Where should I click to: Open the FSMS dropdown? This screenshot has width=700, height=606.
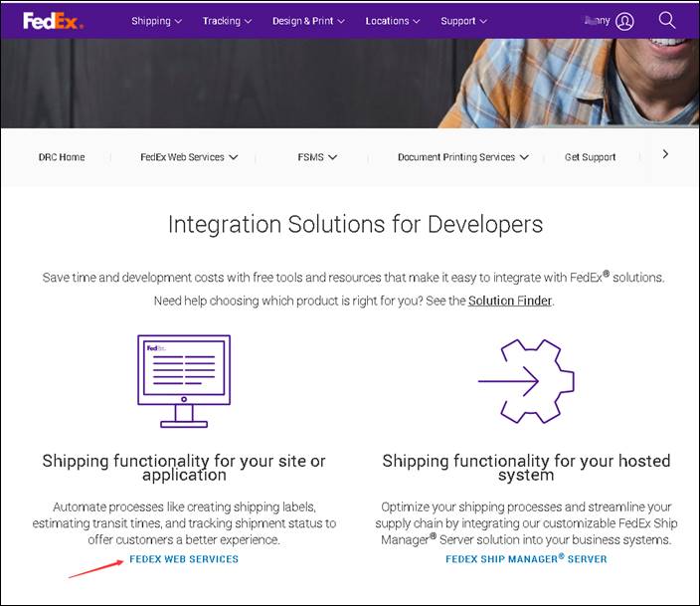pos(317,157)
